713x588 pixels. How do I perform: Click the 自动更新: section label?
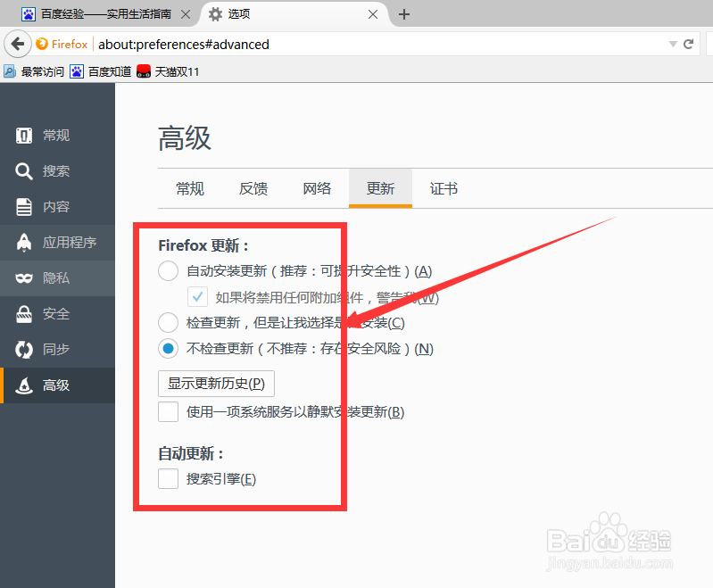pyautogui.click(x=191, y=453)
